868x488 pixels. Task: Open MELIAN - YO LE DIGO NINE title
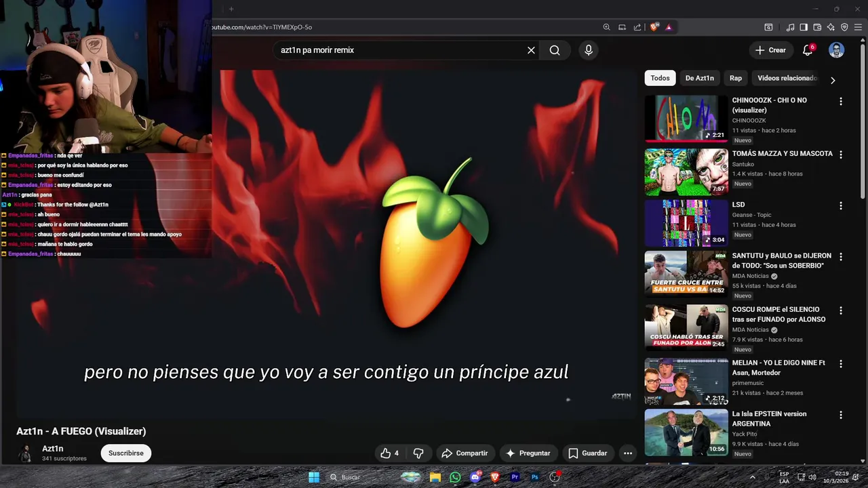pos(778,368)
